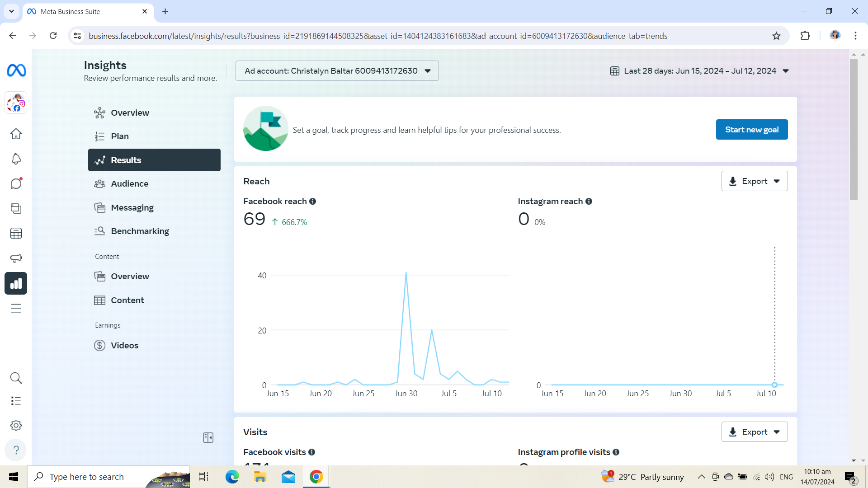Go to Home in left rail
Image resolution: width=868 pixels, height=488 pixels.
(x=16, y=134)
